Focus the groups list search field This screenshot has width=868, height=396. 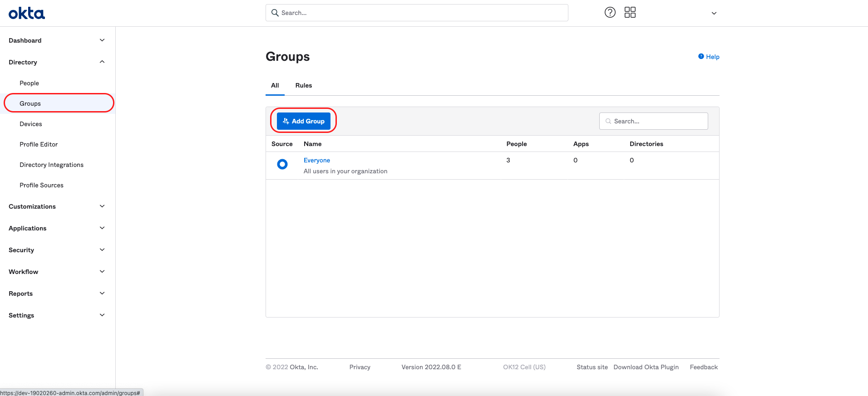click(658, 121)
